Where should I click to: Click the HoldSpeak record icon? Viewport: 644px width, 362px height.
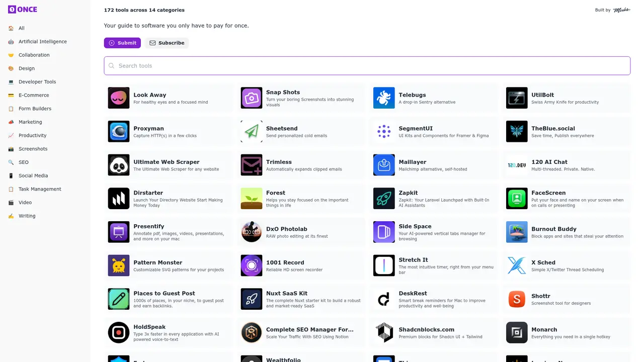coord(119,333)
